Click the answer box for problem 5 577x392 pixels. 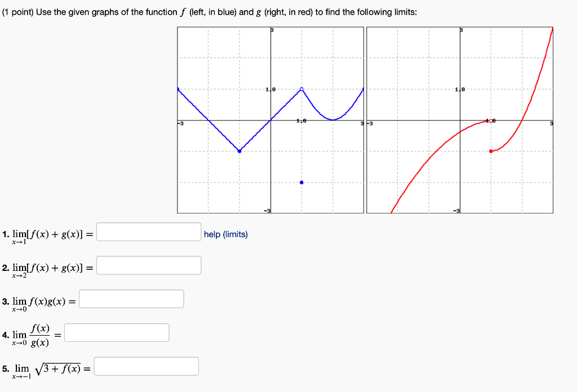click(x=145, y=366)
